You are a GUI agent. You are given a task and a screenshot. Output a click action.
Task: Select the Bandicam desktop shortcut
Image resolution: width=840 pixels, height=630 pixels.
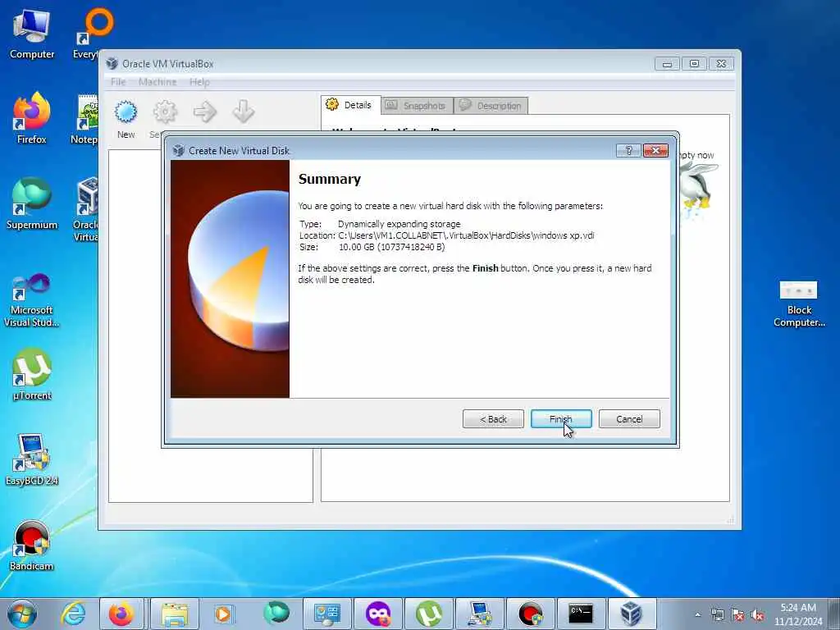[x=32, y=545]
